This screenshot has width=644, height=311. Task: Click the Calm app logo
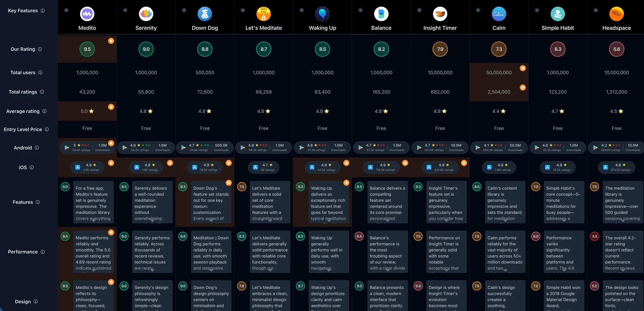click(x=499, y=14)
